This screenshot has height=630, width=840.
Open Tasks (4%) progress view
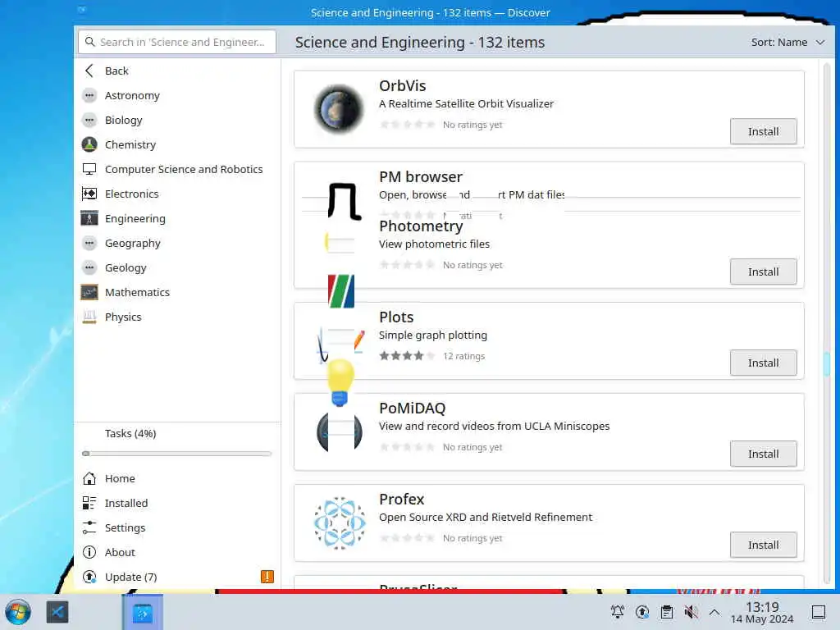point(177,442)
